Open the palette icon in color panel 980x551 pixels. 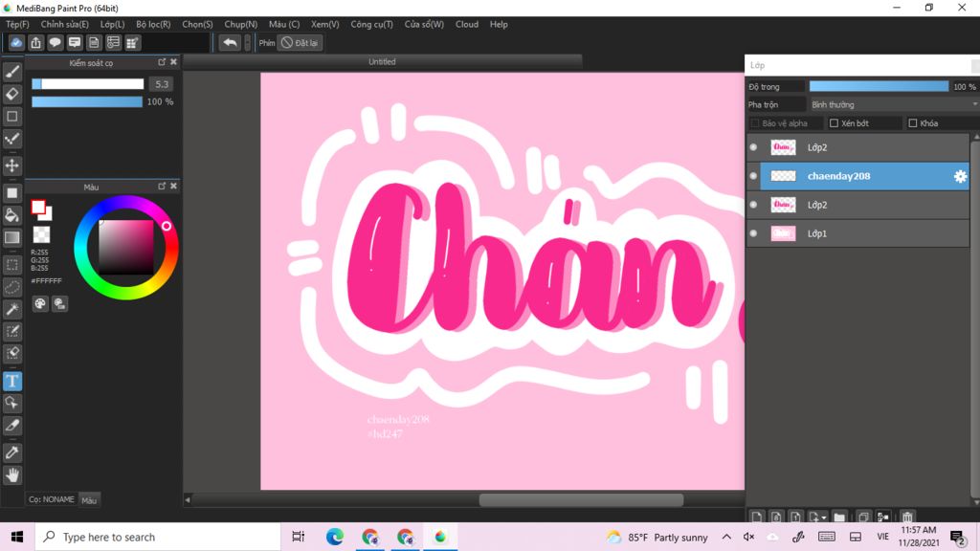40,303
